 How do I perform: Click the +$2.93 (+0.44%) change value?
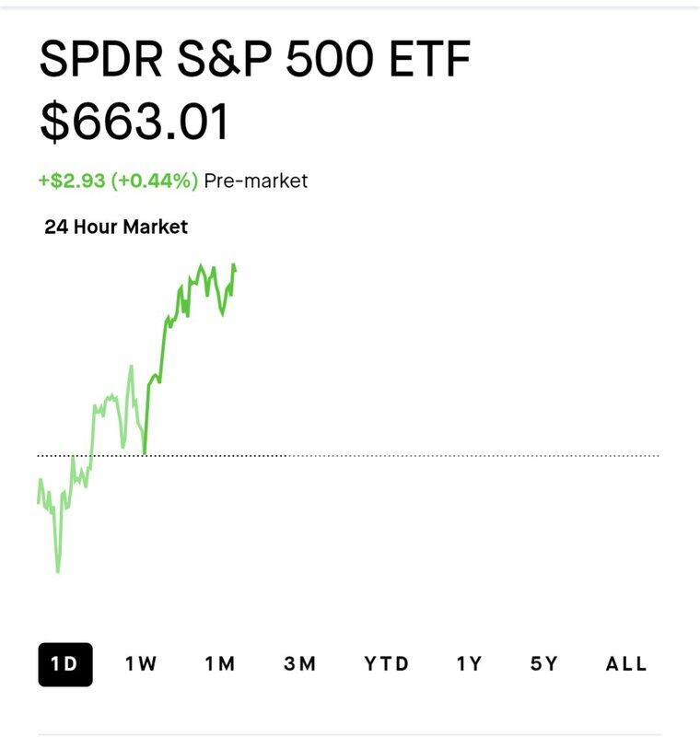[118, 181]
